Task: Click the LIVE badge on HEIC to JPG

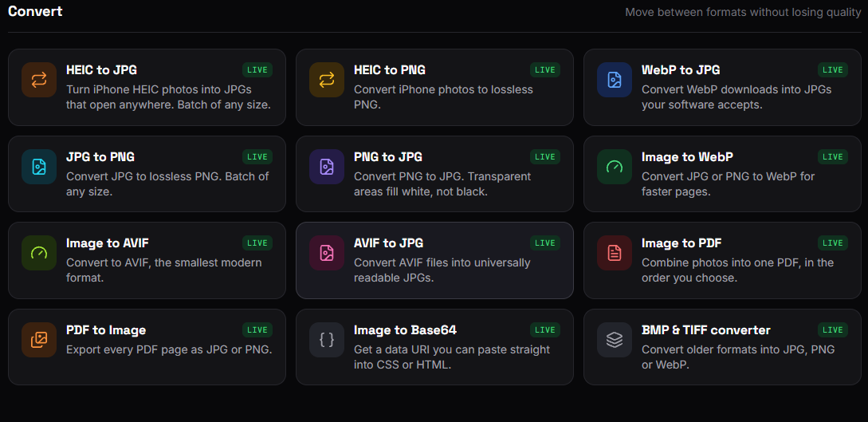Action: click(257, 69)
